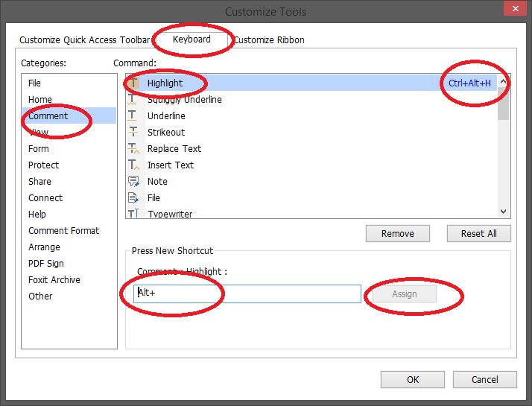The height and width of the screenshot is (406, 532).
Task: Select the Insert Text command
Action: coord(311,165)
